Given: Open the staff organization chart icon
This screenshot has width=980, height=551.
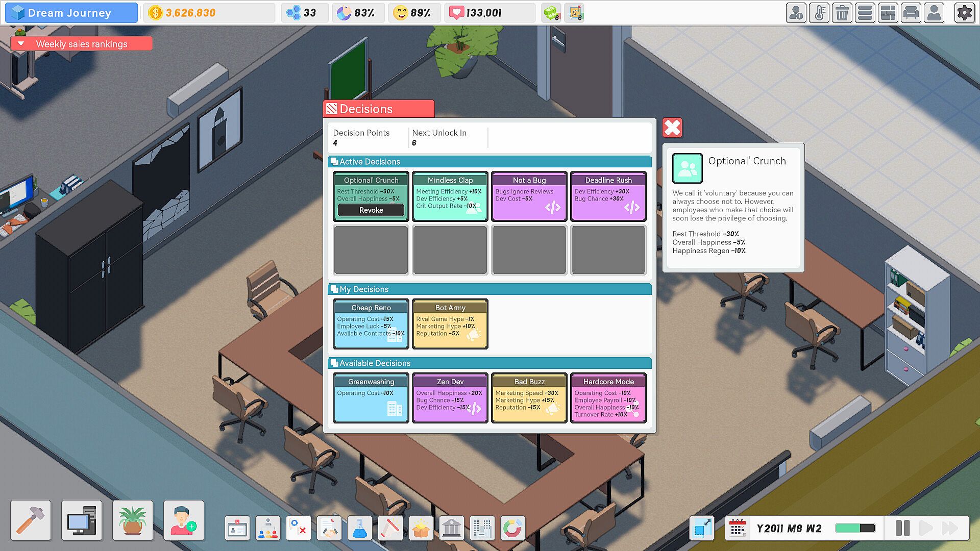Looking at the screenshot, I should click(x=268, y=529).
